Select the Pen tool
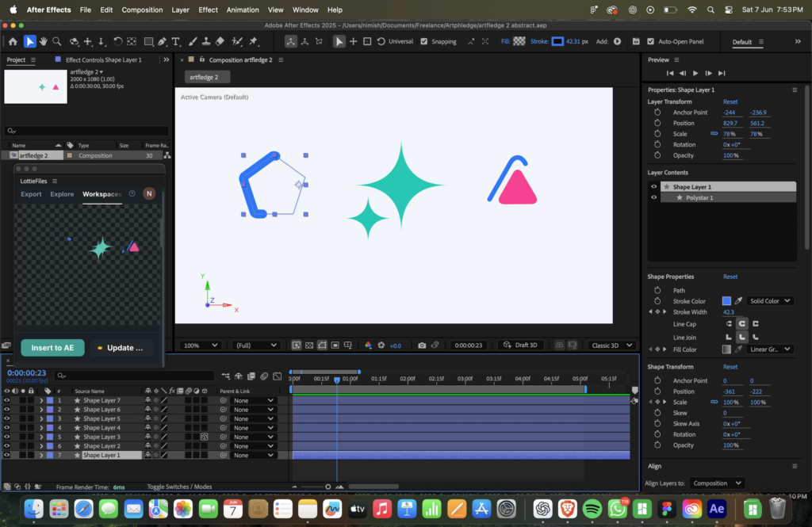Viewport: 812px width, 527px height. pos(162,41)
